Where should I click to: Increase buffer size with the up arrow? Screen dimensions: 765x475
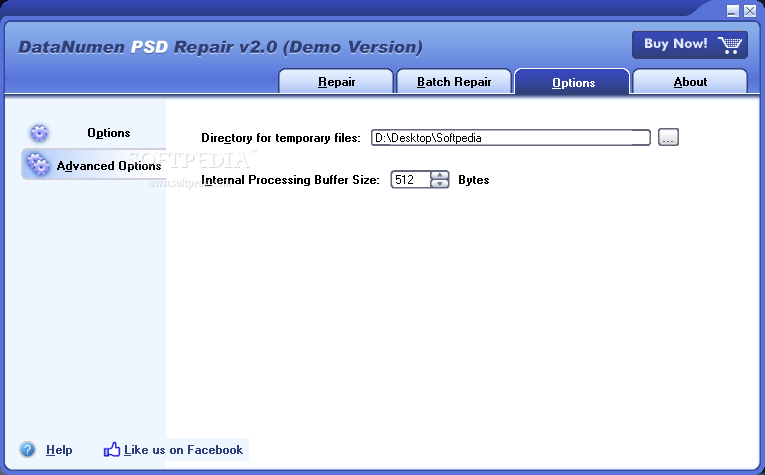tap(440, 176)
